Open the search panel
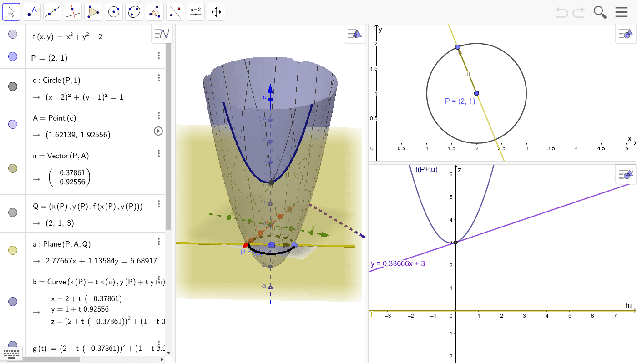Viewport: 637px width, 364px height. [x=600, y=12]
